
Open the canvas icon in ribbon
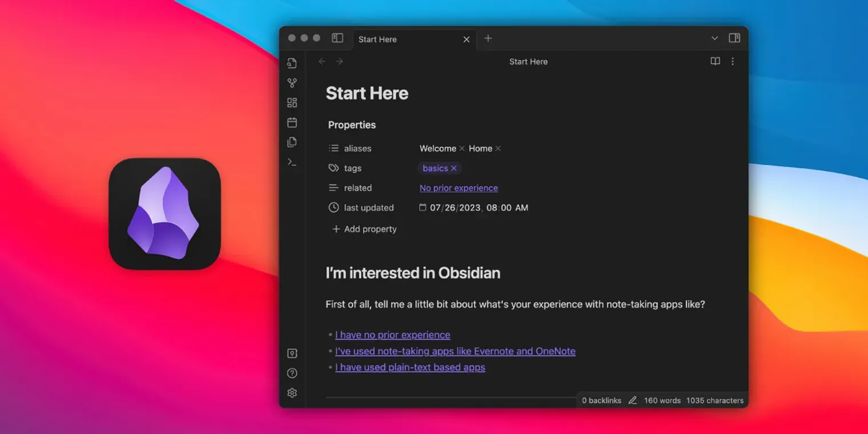pyautogui.click(x=292, y=103)
